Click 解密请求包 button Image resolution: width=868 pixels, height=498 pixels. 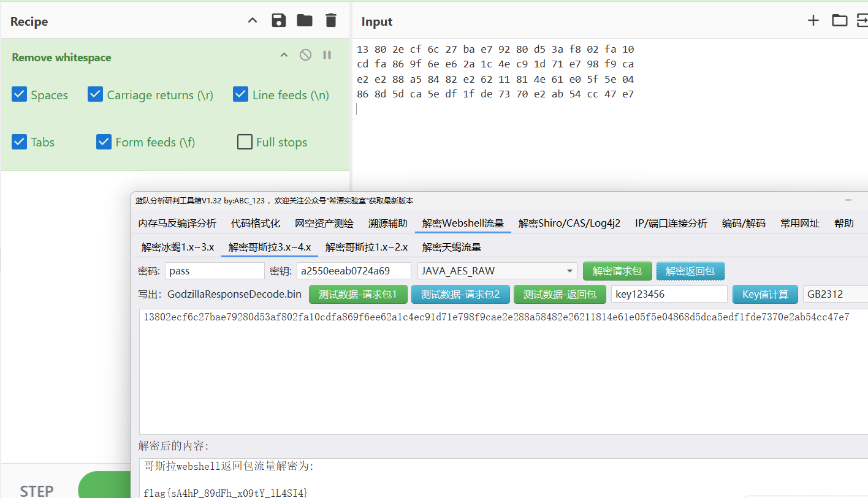[617, 271]
